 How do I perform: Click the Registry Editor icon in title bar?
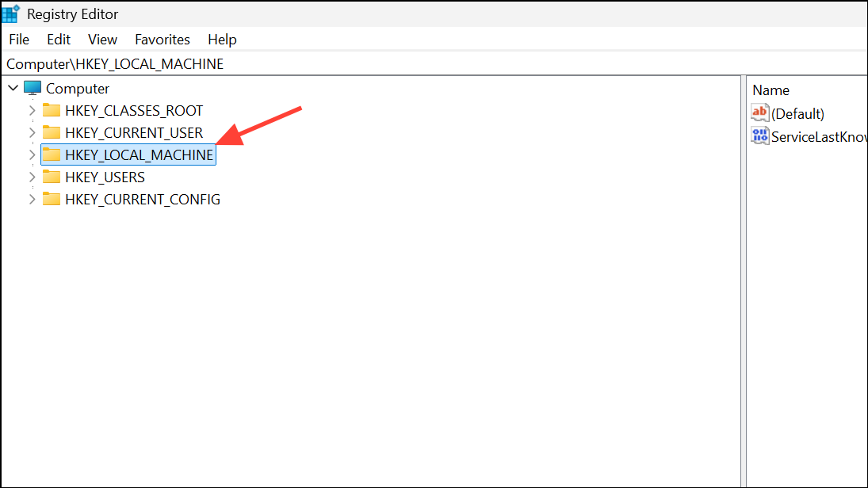pos(11,13)
